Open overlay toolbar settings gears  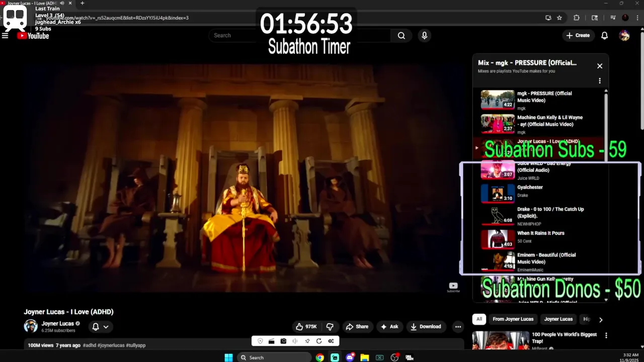331,341
